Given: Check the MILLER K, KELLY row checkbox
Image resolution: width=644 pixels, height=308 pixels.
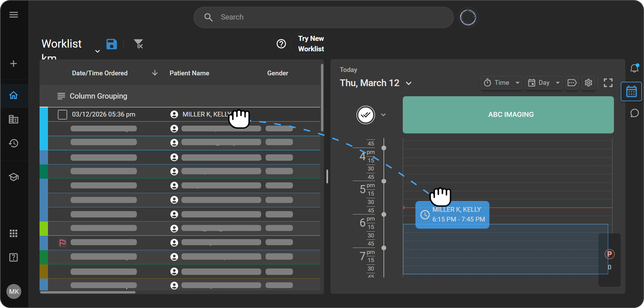Looking at the screenshot, I should pos(63,114).
